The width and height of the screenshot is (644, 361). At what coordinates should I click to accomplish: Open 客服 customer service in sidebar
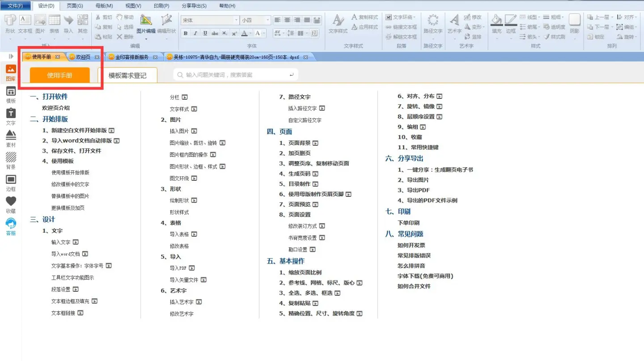(x=11, y=226)
